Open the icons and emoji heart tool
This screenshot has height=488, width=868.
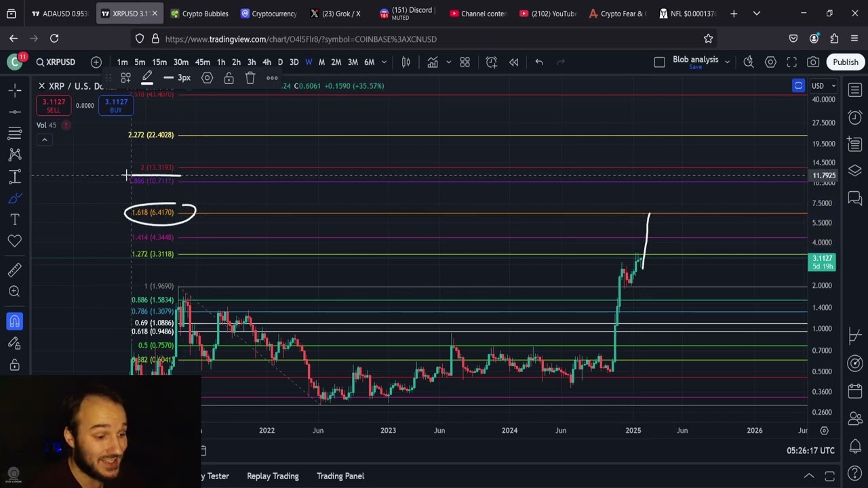click(x=15, y=241)
